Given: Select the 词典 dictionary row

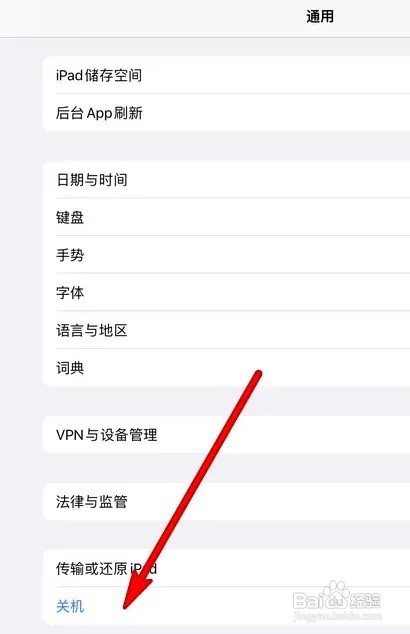Looking at the screenshot, I should pyautogui.click(x=226, y=368).
